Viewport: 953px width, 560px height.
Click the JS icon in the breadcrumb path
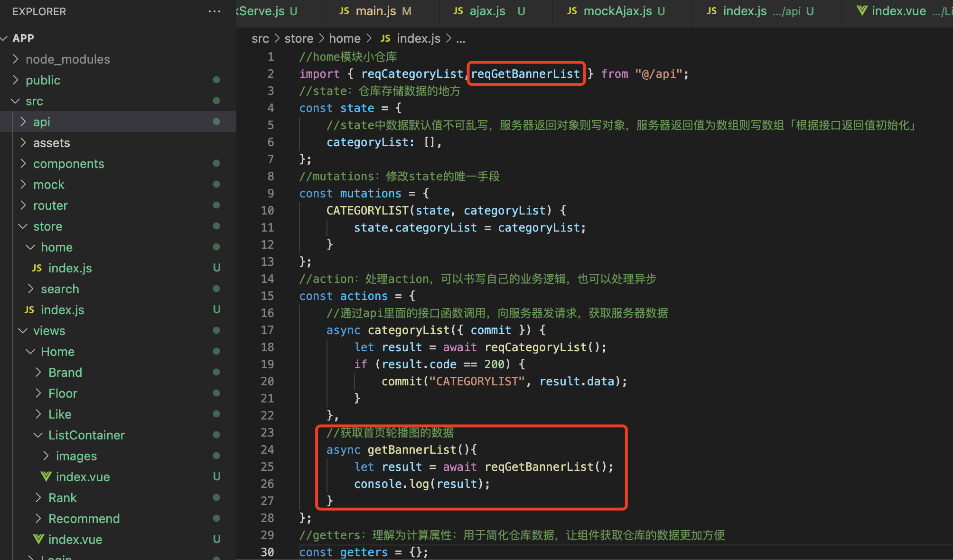pyautogui.click(x=385, y=38)
